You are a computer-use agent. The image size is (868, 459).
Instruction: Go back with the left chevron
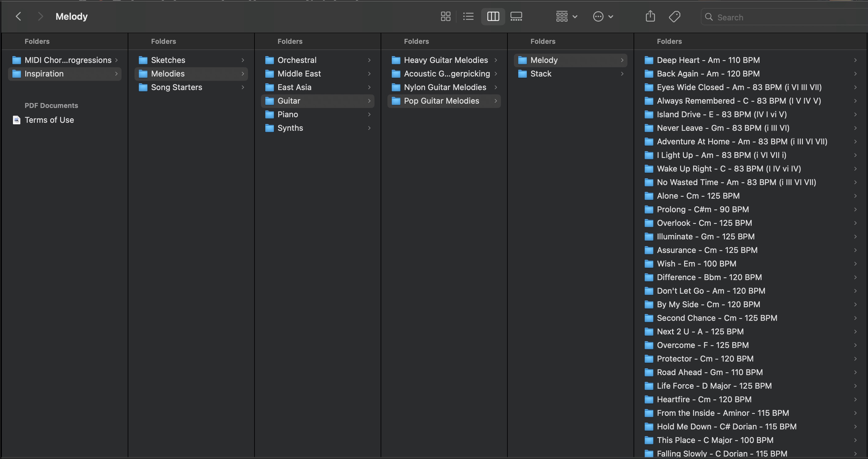point(19,17)
